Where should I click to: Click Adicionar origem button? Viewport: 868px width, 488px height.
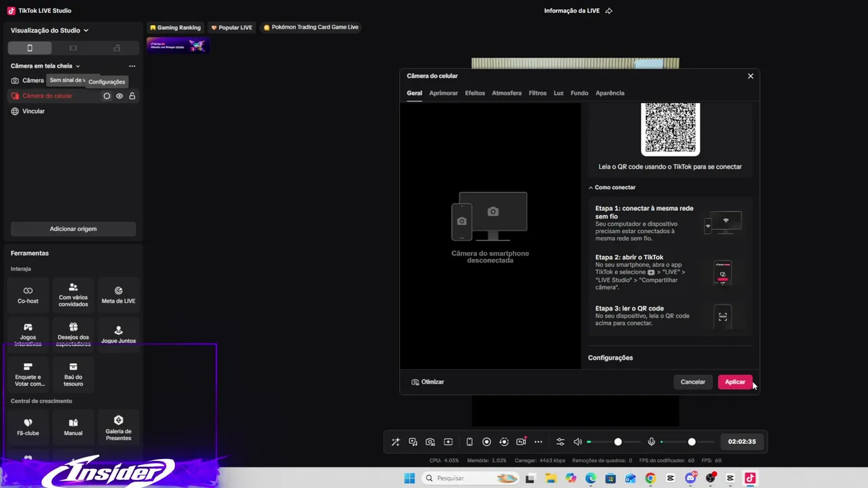73,229
